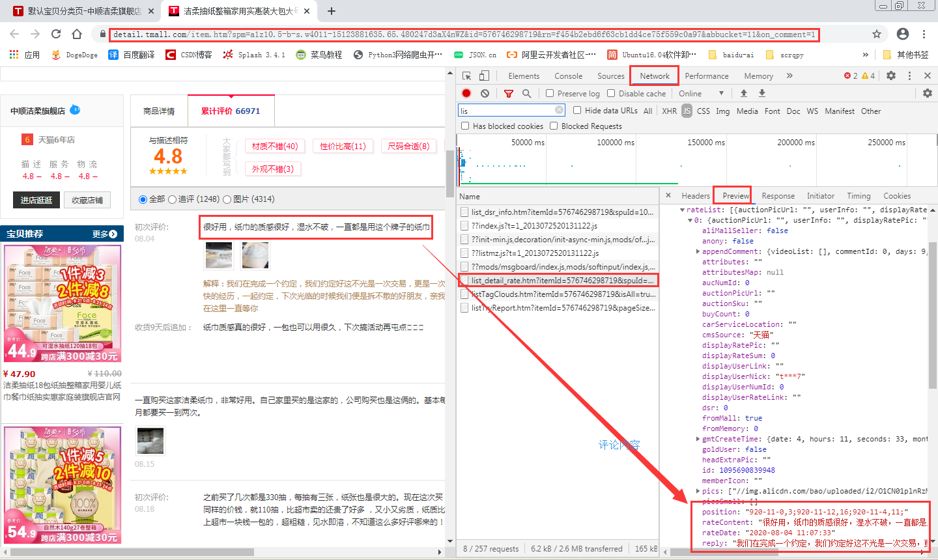The width and height of the screenshot is (938, 560).
Task: Reload the page with the refresh icon
Action: (56, 34)
